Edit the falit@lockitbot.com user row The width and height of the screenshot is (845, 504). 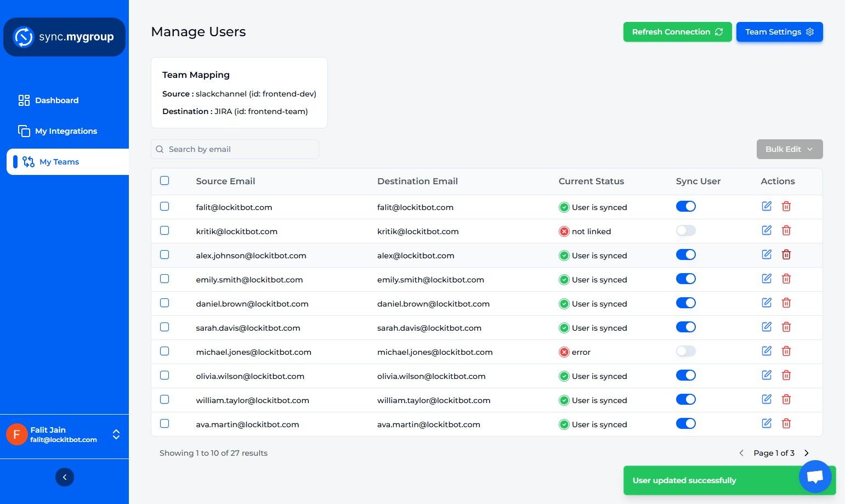(767, 206)
